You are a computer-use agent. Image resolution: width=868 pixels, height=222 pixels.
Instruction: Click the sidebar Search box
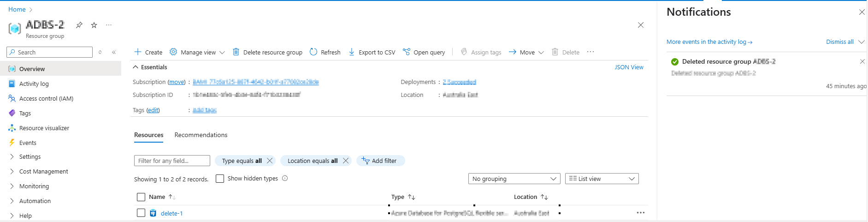point(50,52)
